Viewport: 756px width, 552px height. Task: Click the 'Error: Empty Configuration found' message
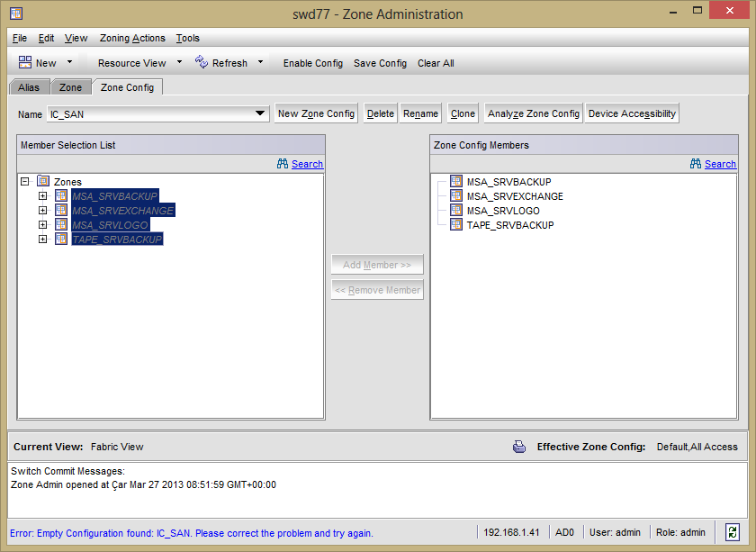[192, 533]
